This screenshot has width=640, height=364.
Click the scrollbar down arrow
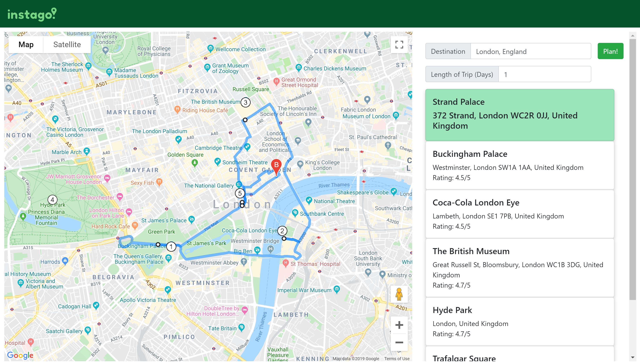[633, 358]
